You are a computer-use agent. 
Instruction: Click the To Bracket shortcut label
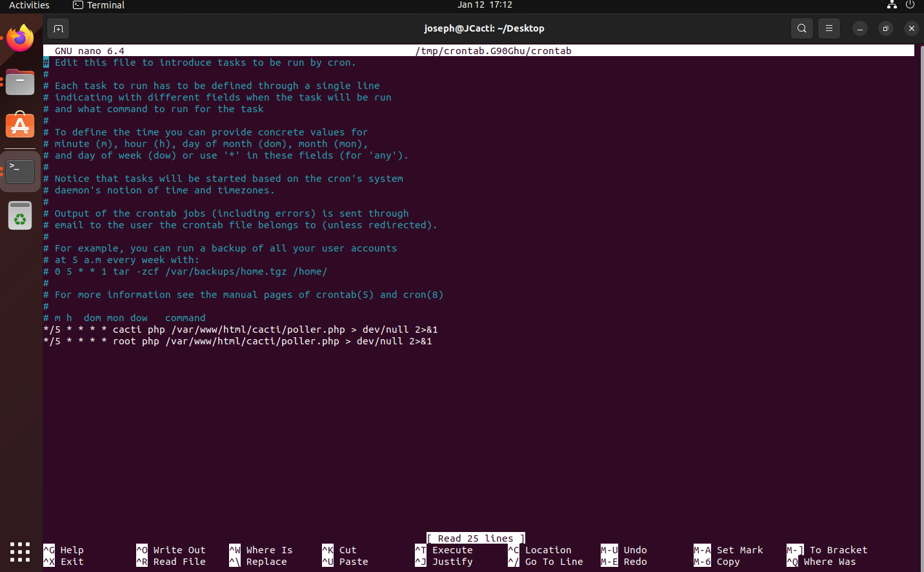(x=827, y=550)
